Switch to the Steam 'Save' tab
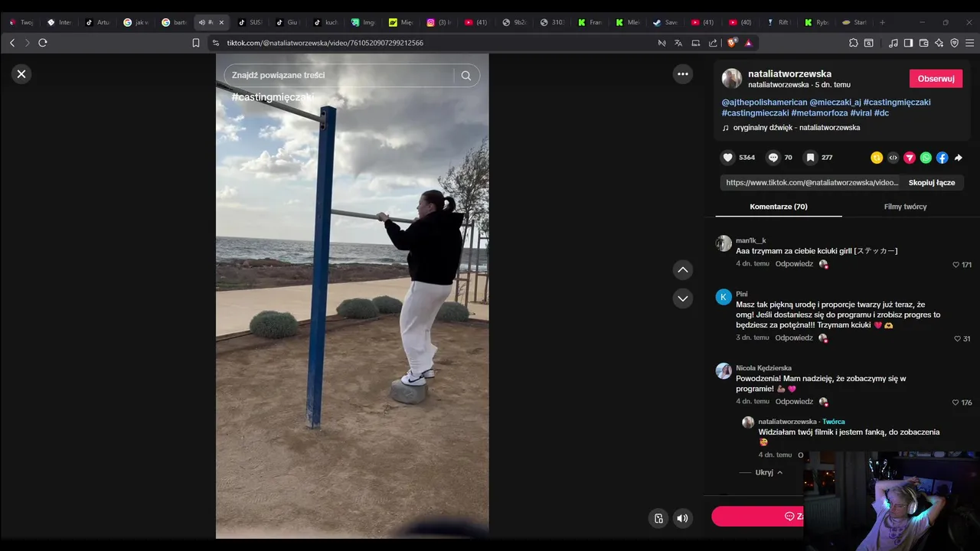Viewport: 980px width, 551px height. tap(665, 22)
